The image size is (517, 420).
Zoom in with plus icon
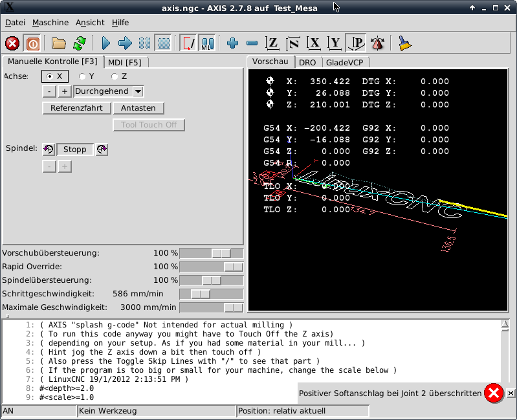[232, 43]
